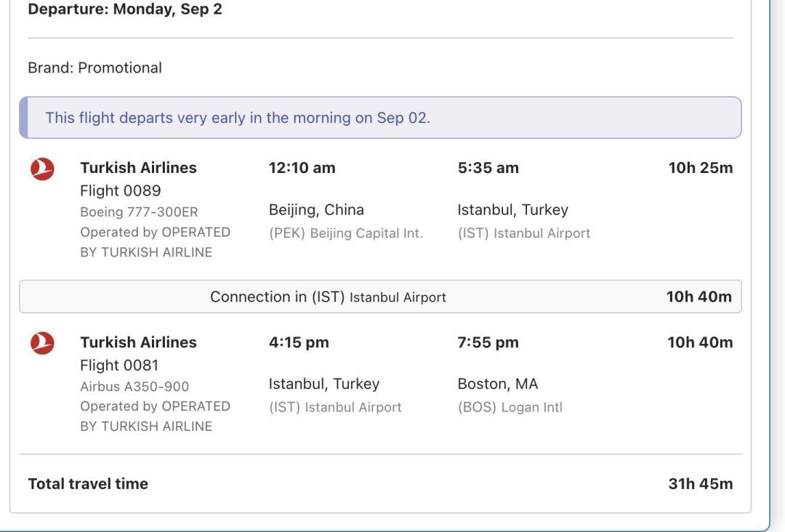Select the Flight 0081 number text

119,365
